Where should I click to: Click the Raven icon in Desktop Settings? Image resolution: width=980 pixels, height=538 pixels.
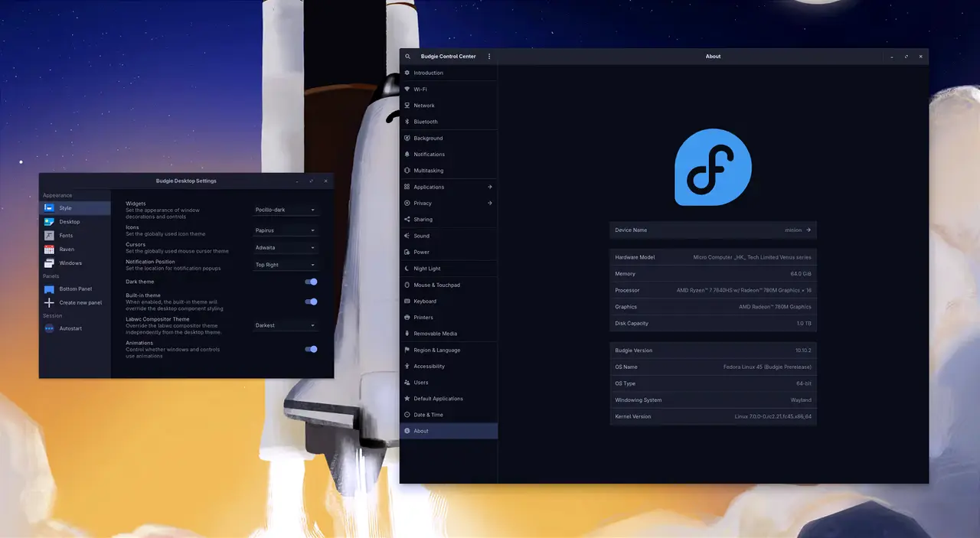(49, 249)
